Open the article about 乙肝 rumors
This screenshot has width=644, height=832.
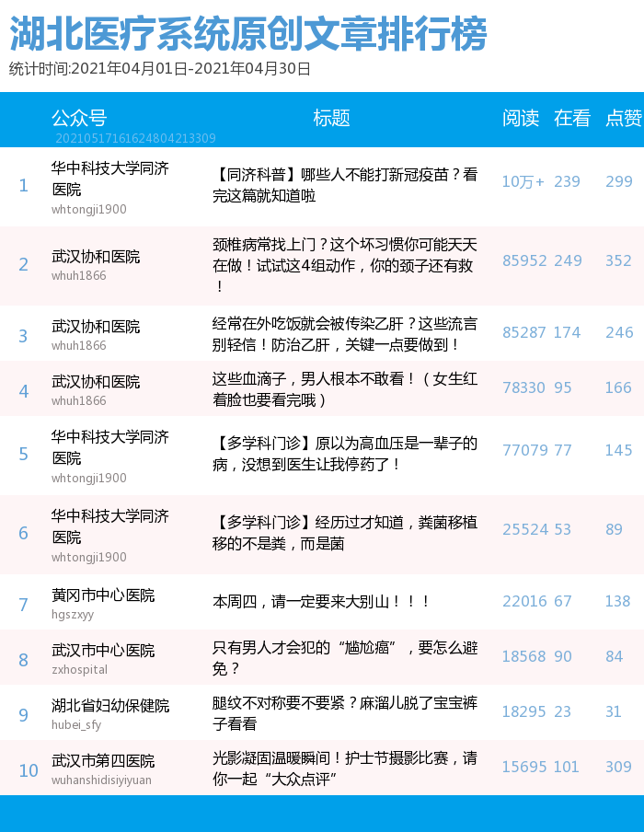345,334
